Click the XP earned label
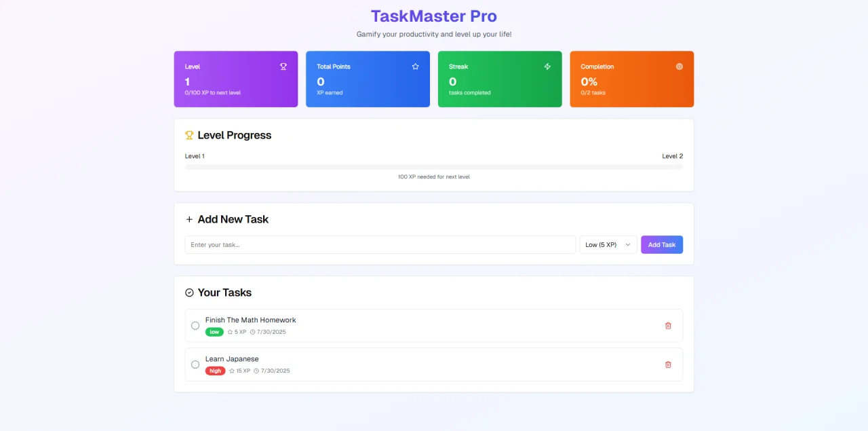 click(330, 92)
